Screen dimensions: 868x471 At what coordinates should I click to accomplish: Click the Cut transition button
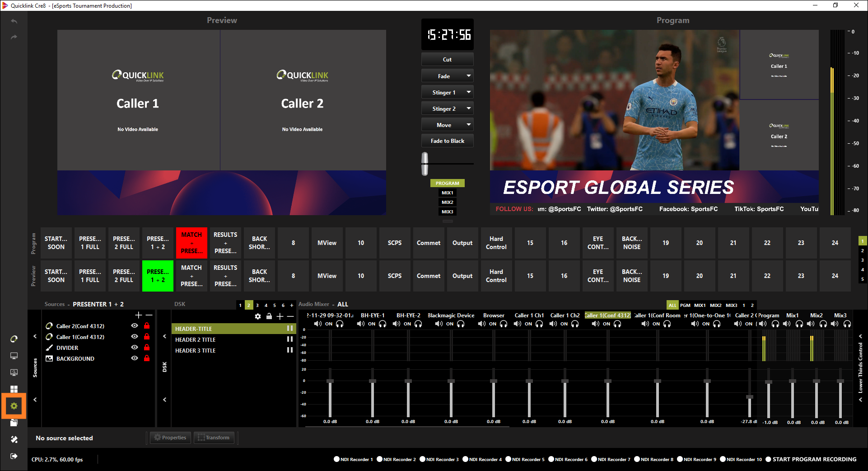coord(447,60)
